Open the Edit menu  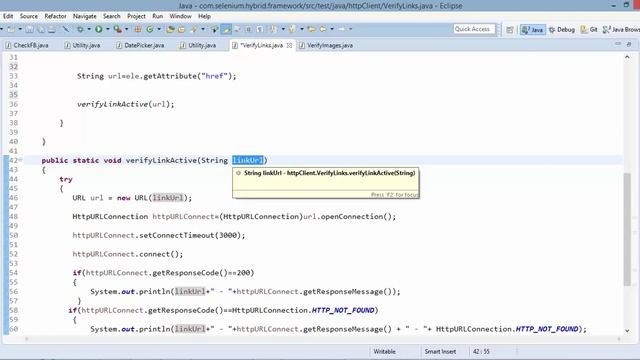(x=8, y=16)
